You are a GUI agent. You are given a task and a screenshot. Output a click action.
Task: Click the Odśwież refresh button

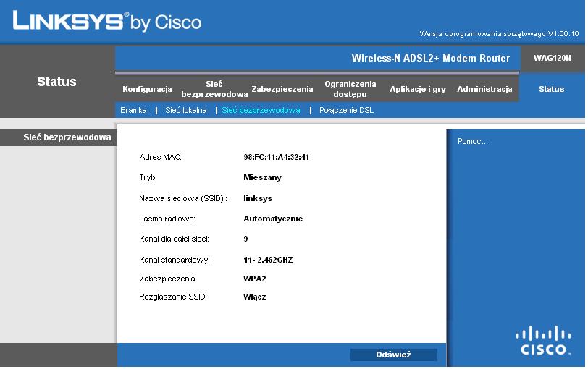coord(393,355)
